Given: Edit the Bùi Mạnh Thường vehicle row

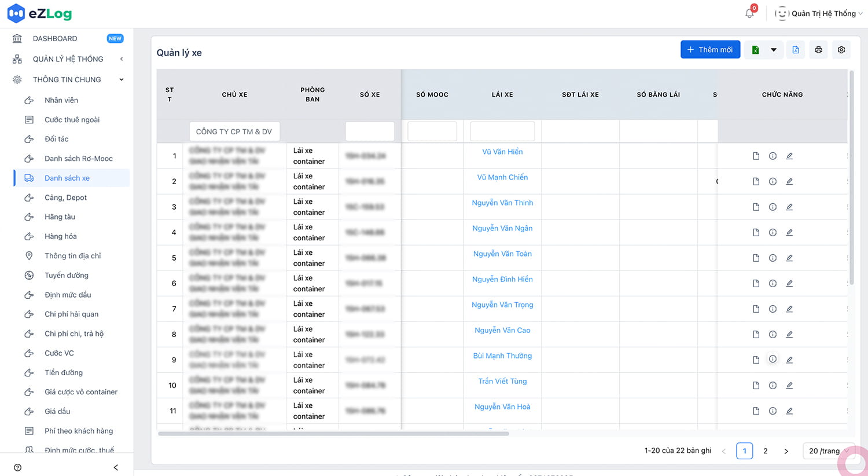Looking at the screenshot, I should pyautogui.click(x=789, y=360).
